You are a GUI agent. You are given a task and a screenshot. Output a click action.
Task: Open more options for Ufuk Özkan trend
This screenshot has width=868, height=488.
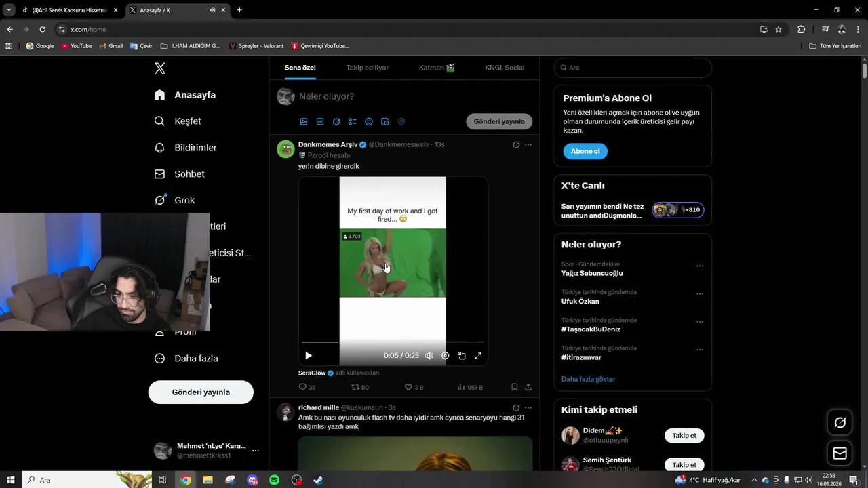click(x=700, y=294)
